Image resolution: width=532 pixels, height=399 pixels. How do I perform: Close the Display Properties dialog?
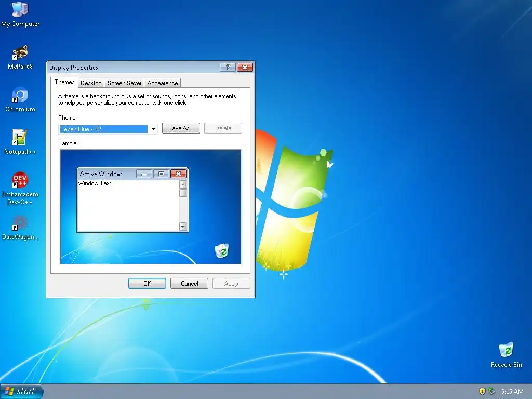pos(245,67)
